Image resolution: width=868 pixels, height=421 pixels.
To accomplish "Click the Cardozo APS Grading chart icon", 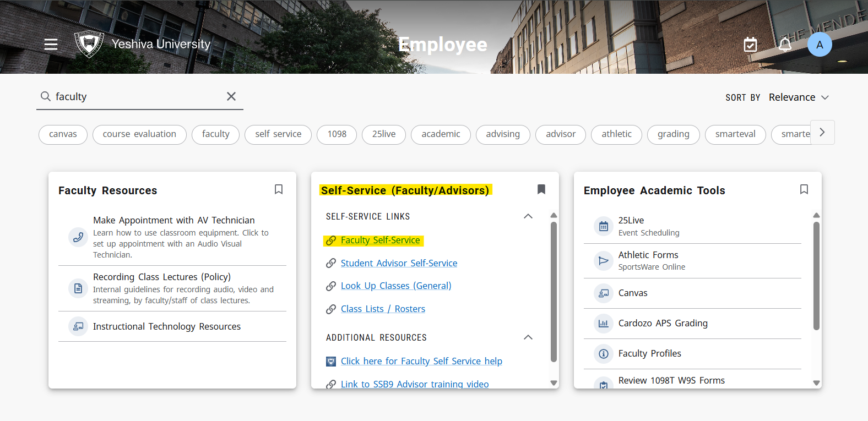I will (x=604, y=324).
